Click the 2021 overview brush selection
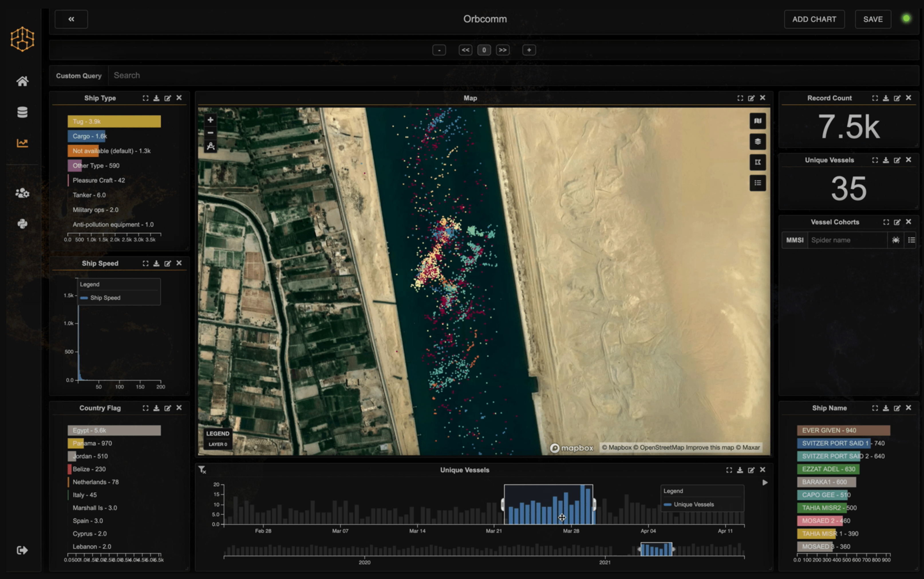The height and width of the screenshot is (579, 924). pyautogui.click(x=656, y=549)
